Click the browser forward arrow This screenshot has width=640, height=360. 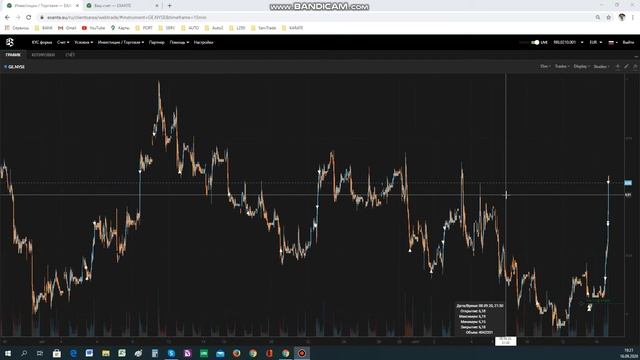[x=18, y=18]
